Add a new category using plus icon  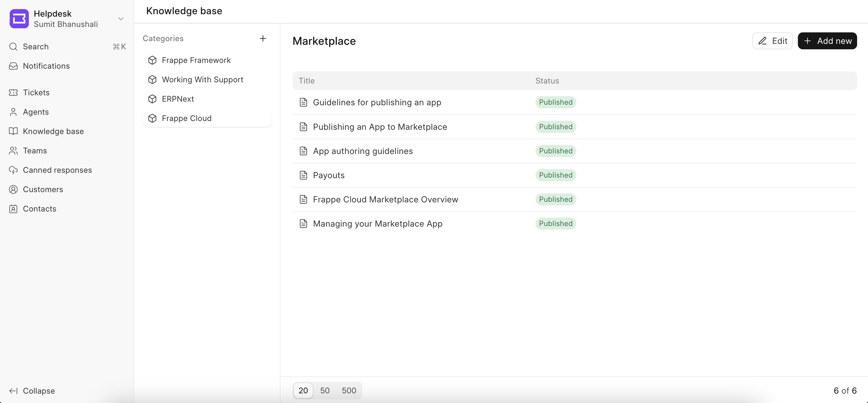[262, 38]
